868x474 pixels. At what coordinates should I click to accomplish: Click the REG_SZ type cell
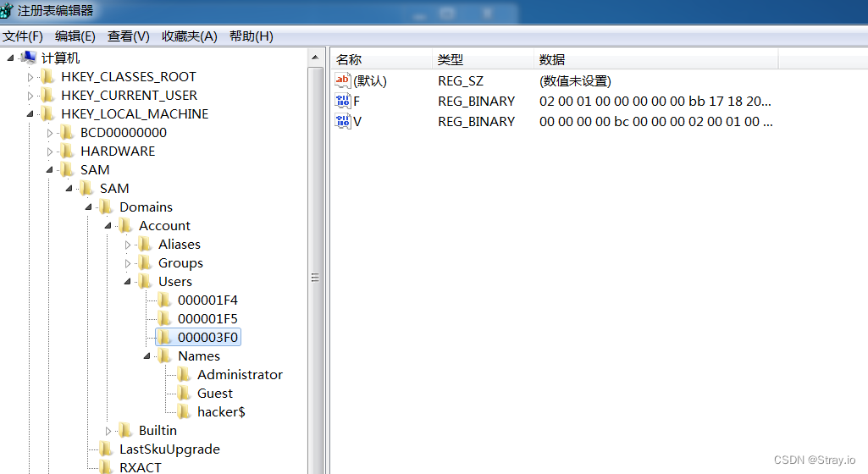pos(461,81)
